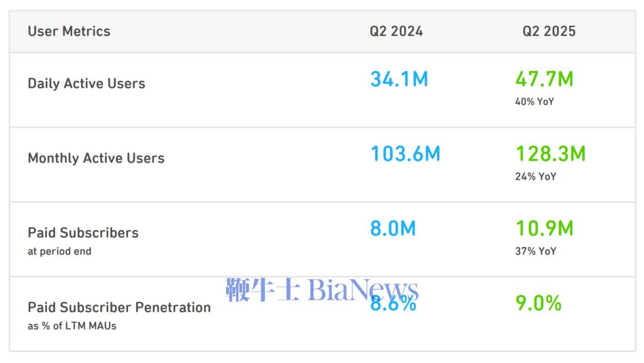
Task: Select the Q2 2024 column header
Action: point(396,31)
